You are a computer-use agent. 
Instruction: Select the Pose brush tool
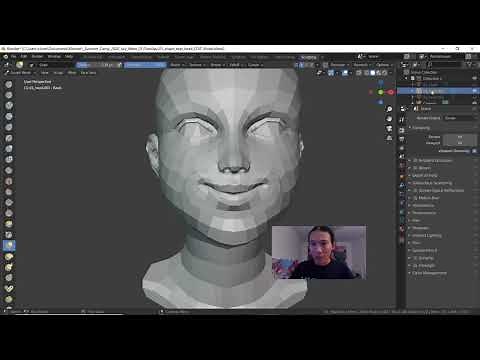pyautogui.click(x=9, y=288)
